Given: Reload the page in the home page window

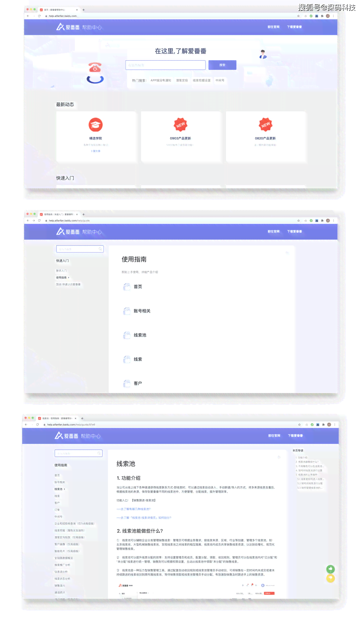Looking at the screenshot, I should pyautogui.click(x=39, y=16).
